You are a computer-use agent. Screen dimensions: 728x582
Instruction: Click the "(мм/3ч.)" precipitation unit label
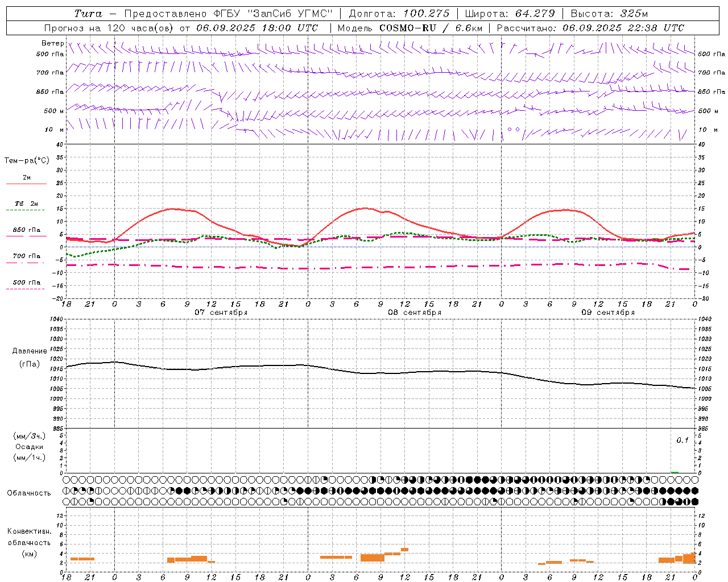point(30,436)
